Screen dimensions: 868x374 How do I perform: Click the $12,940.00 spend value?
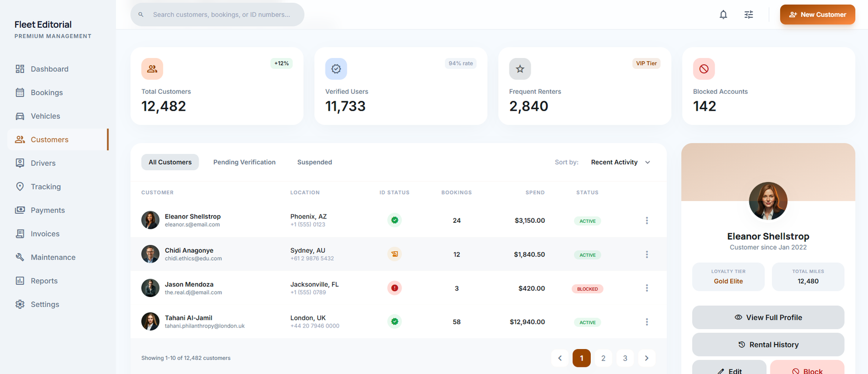[527, 322]
